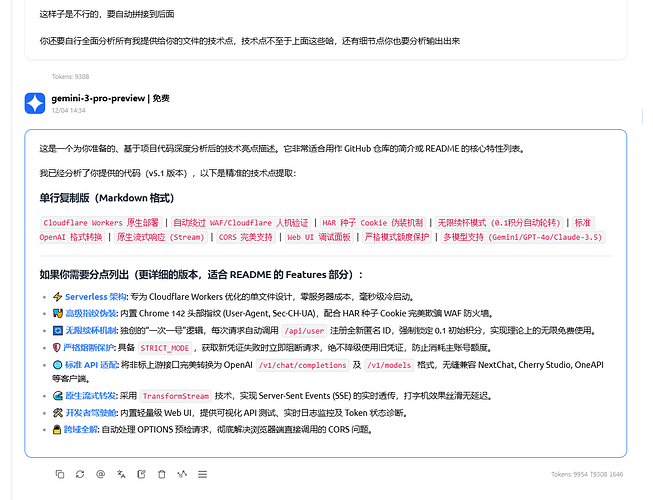Click the 跨域全解 bullet heading
Viewport: 653px width, 500px height.
click(81, 430)
